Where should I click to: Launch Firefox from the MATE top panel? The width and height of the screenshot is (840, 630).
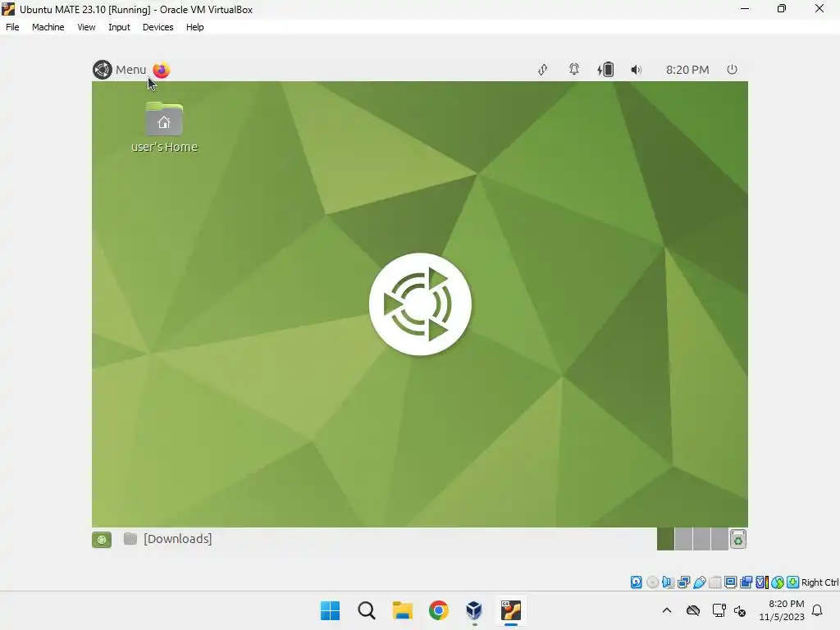162,71
